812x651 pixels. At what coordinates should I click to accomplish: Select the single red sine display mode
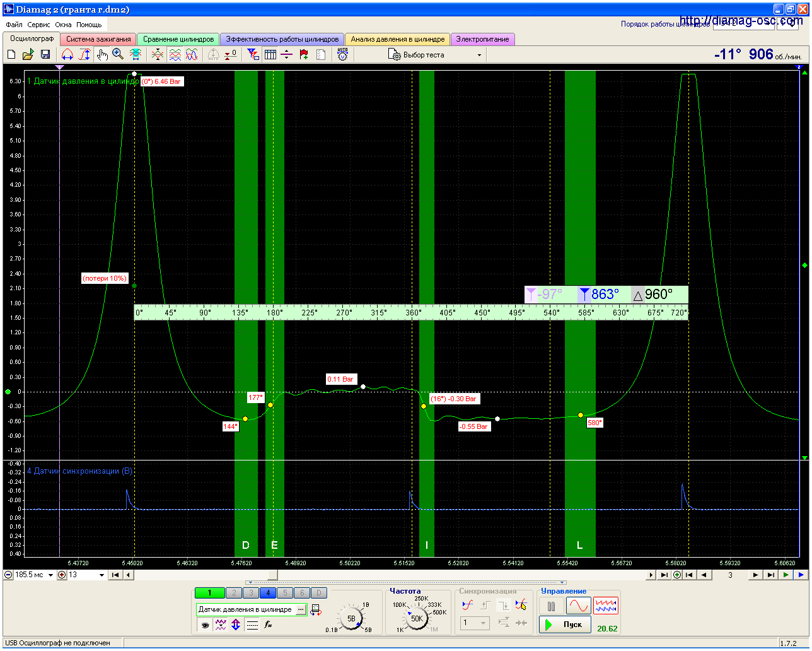tap(578, 606)
